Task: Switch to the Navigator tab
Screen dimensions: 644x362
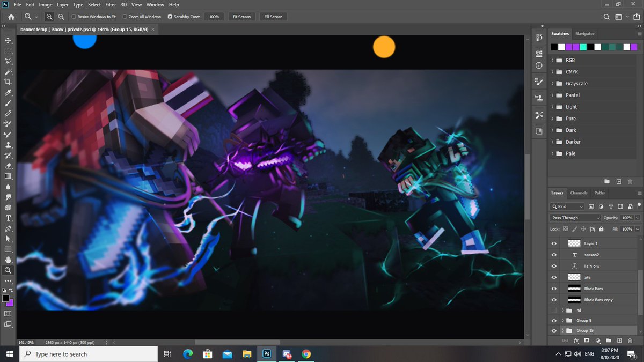Action: (x=585, y=34)
